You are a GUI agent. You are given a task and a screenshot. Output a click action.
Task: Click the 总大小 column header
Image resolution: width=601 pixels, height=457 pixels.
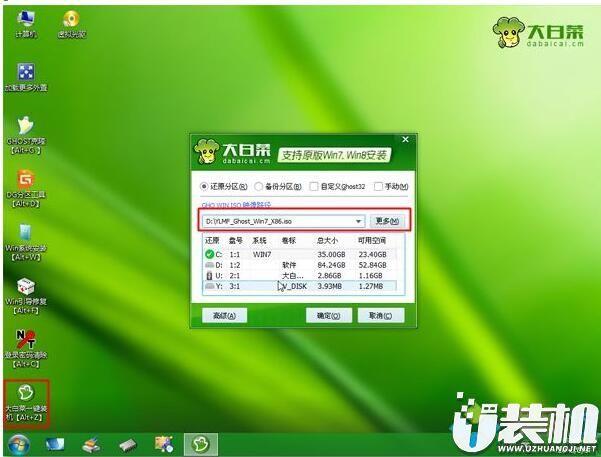(x=327, y=241)
